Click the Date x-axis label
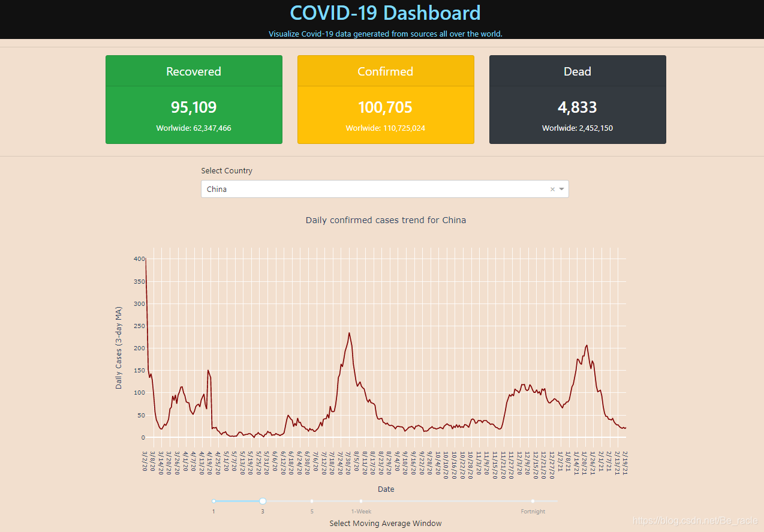Image resolution: width=764 pixels, height=532 pixels. tap(386, 489)
